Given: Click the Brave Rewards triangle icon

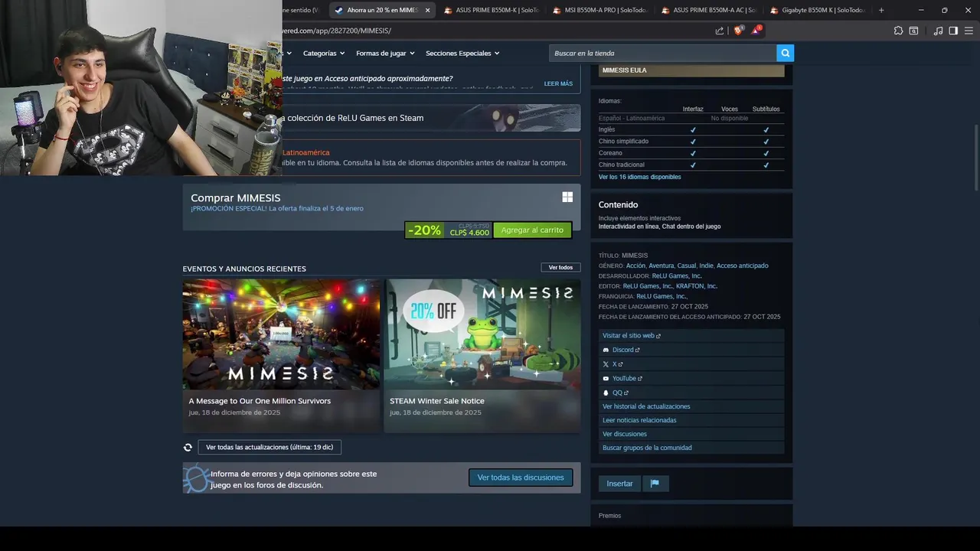Looking at the screenshot, I should click(x=756, y=30).
